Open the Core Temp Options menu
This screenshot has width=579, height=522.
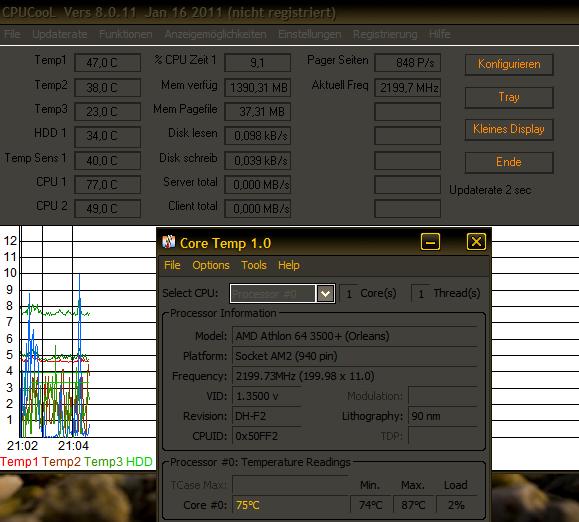(x=211, y=265)
